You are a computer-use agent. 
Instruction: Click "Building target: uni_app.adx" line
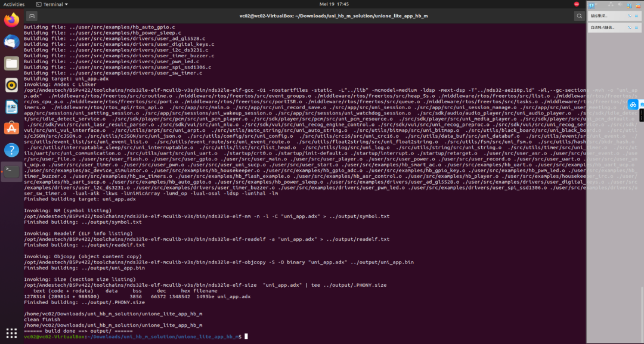pos(66,79)
